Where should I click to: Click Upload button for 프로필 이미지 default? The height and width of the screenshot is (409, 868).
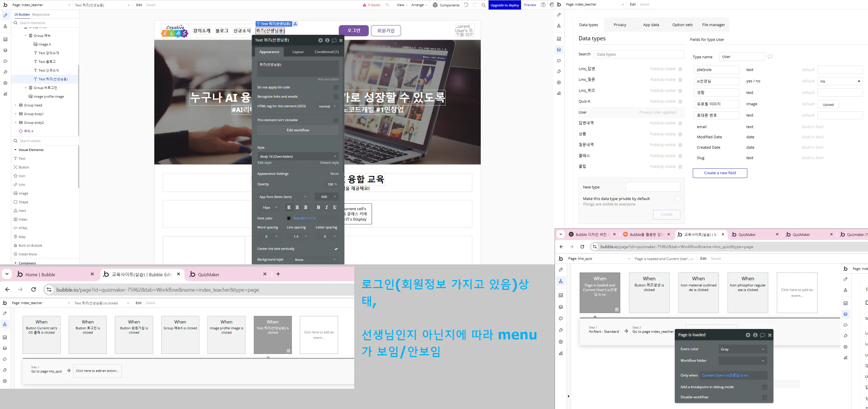point(828,104)
